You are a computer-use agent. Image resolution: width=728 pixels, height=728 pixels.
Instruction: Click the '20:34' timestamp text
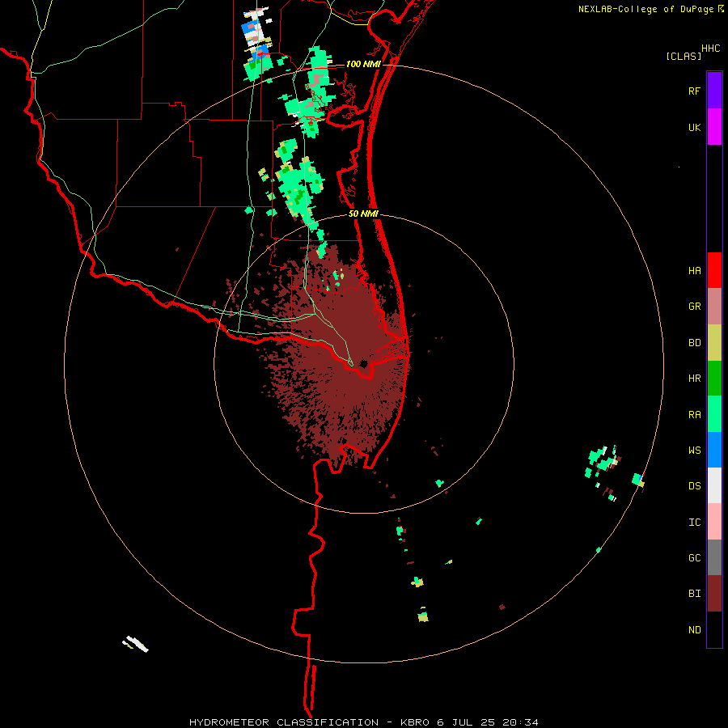[x=521, y=722]
